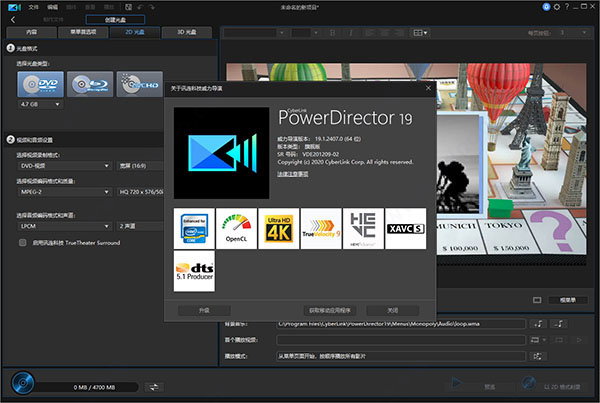The height and width of the screenshot is (403, 600).
Task: Close About dialog with X icon
Action: point(428,88)
